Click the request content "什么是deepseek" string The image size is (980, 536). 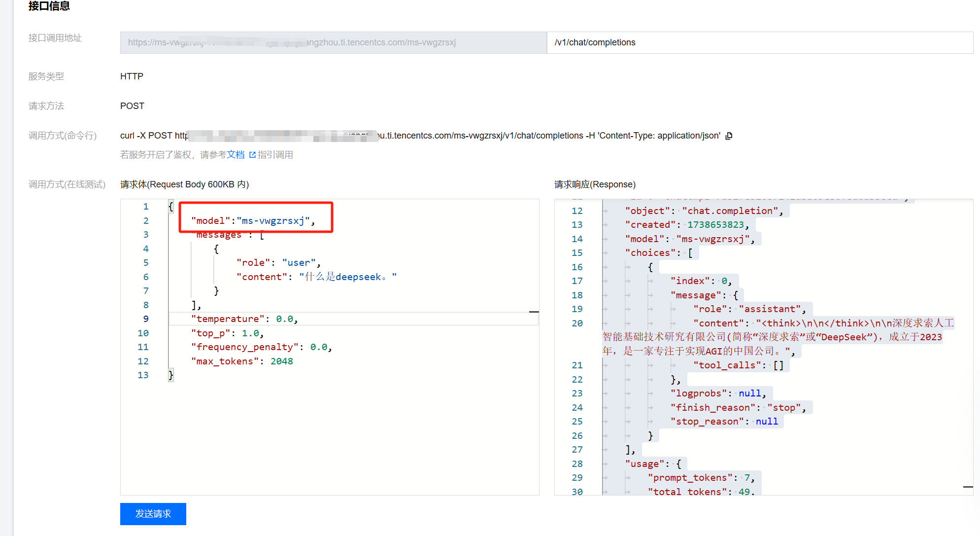(x=347, y=277)
